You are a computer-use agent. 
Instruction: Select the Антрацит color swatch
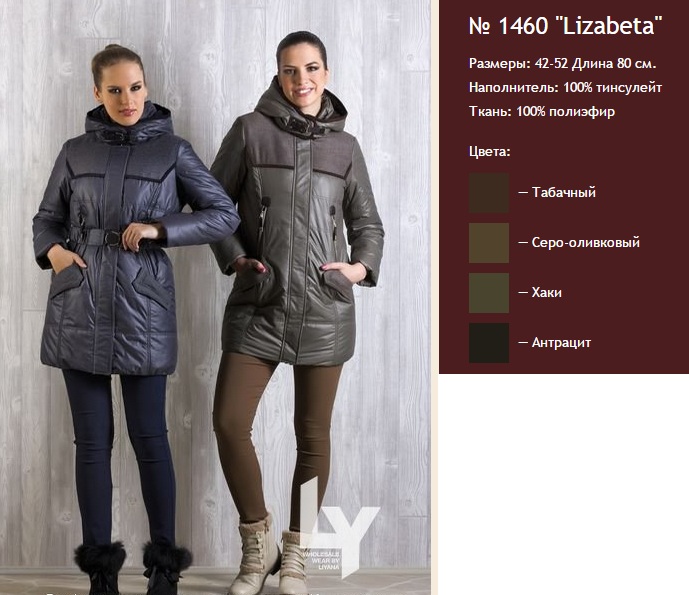click(489, 343)
